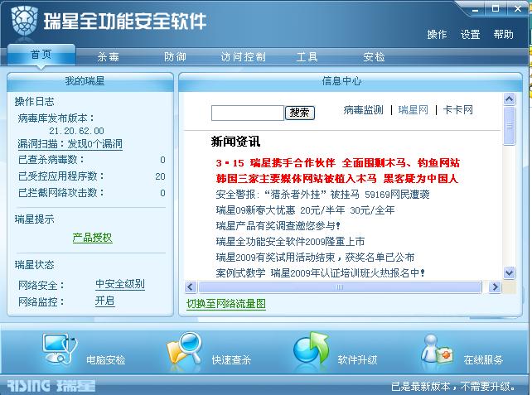Image resolution: width=532 pixels, height=395 pixels.
Task: Open 瑞星产品有奖调查邀您参与 news item
Action: pyautogui.click(x=278, y=225)
